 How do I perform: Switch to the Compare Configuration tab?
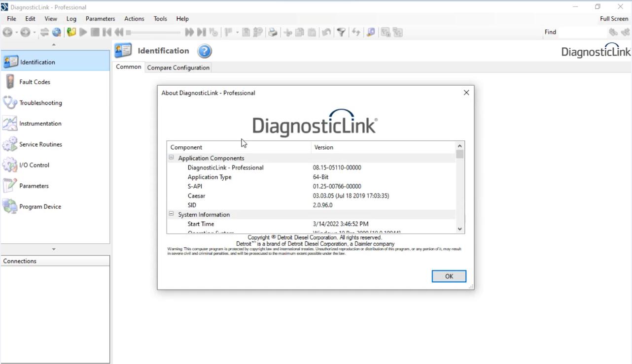pos(178,67)
